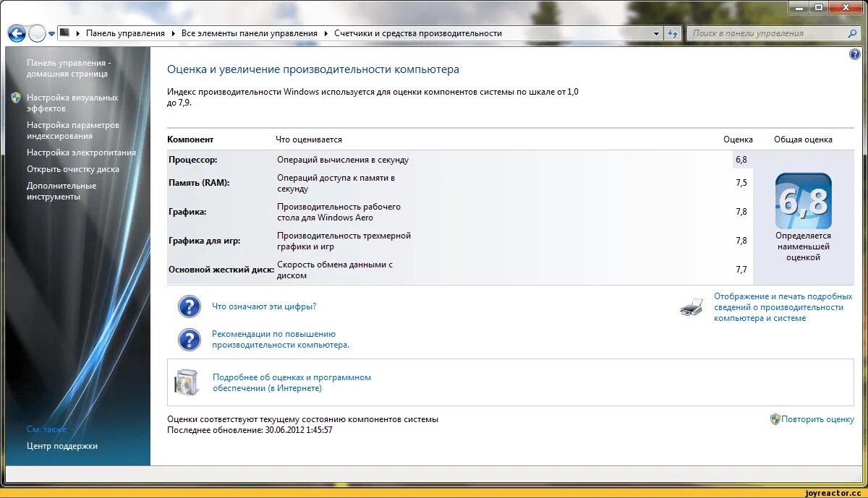Open 'Отображение и печать подробных сведений' link

pos(783,307)
